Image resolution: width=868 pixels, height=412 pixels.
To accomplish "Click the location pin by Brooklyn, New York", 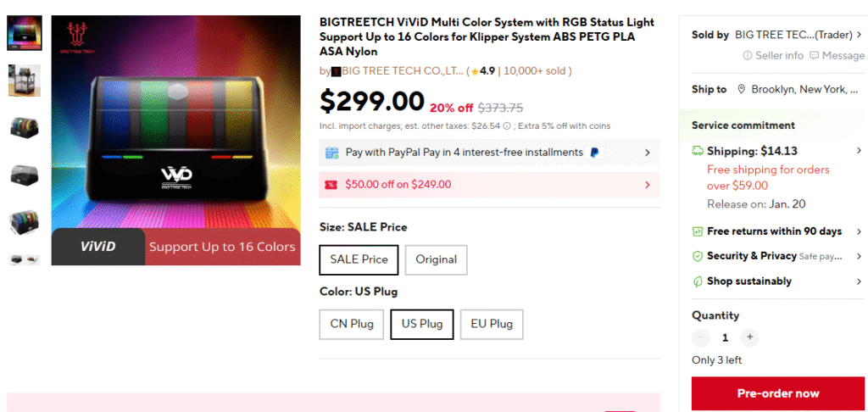I will (x=742, y=90).
